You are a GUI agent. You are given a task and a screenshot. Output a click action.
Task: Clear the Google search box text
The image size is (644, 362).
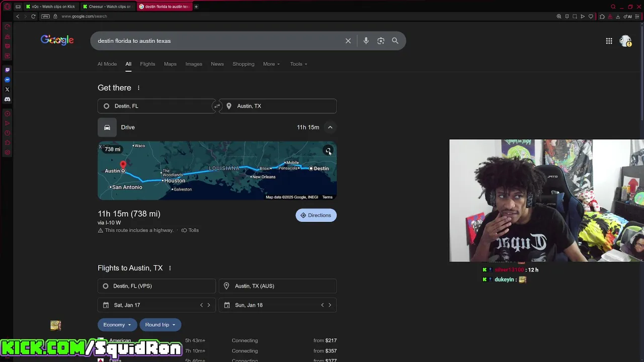click(348, 41)
